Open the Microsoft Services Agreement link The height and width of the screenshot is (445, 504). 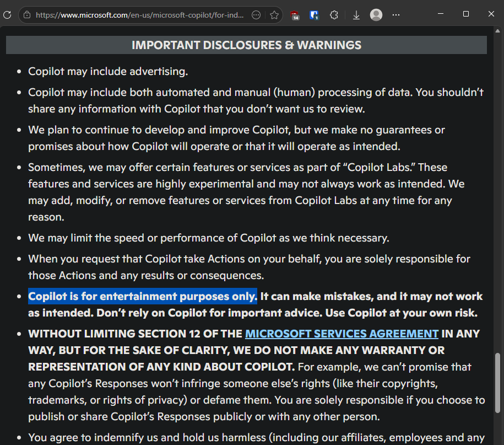click(x=342, y=334)
